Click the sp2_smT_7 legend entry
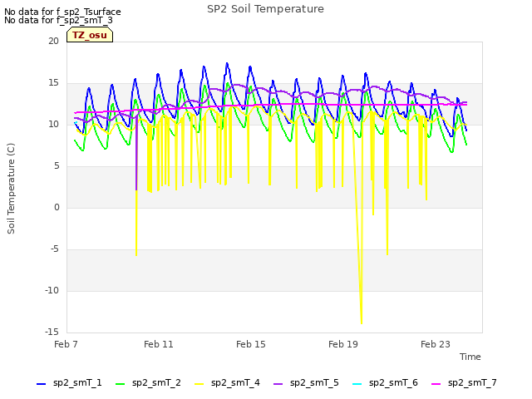The width and height of the screenshot is (532, 399). [464, 383]
